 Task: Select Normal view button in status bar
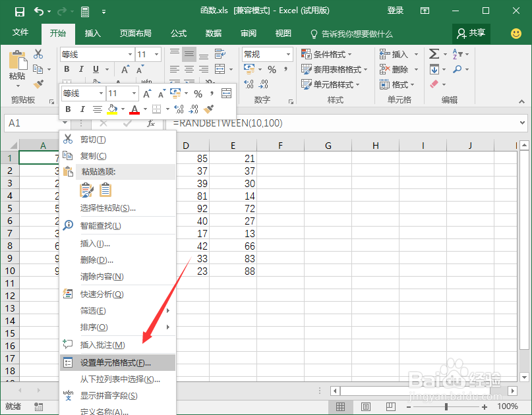click(x=341, y=406)
